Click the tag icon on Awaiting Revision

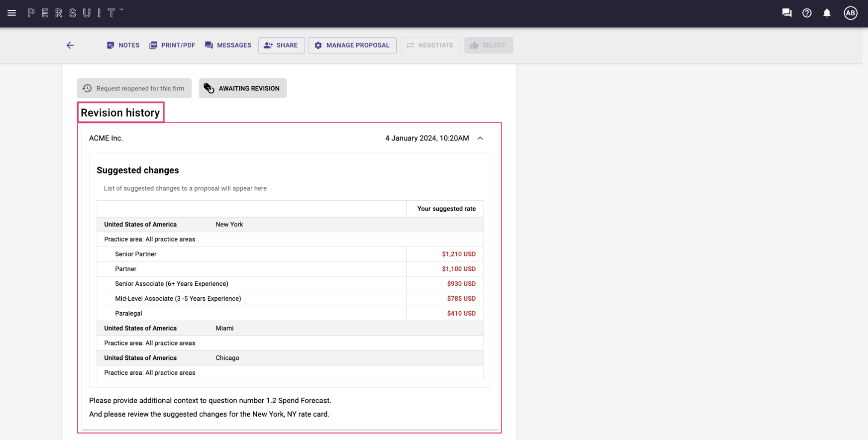[209, 88]
